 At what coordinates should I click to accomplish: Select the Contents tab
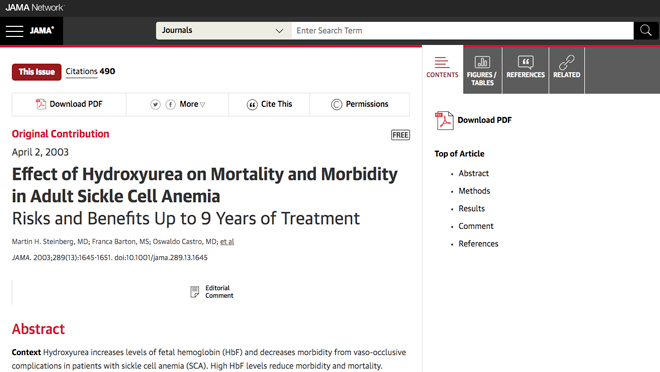442,69
